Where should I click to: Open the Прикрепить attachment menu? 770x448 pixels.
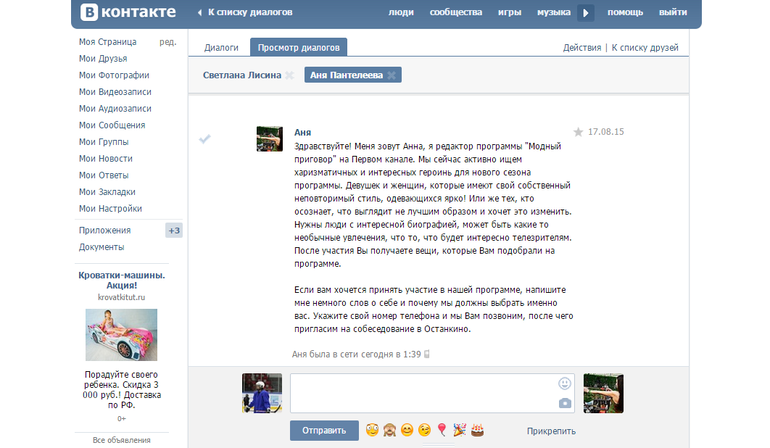pyautogui.click(x=551, y=431)
